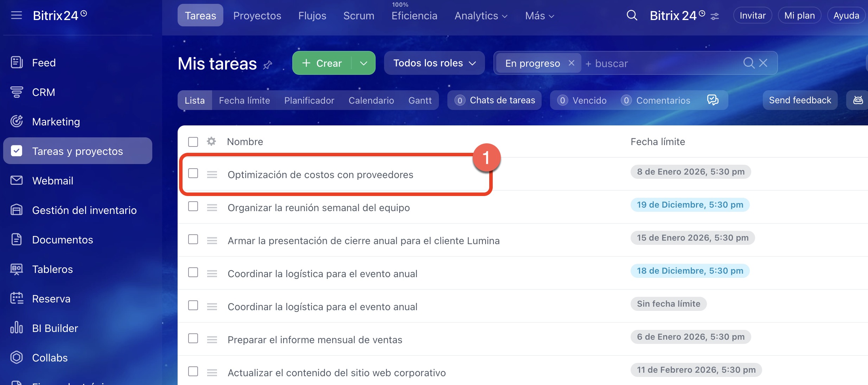Expand the Crear button dropdown arrow

click(x=364, y=63)
